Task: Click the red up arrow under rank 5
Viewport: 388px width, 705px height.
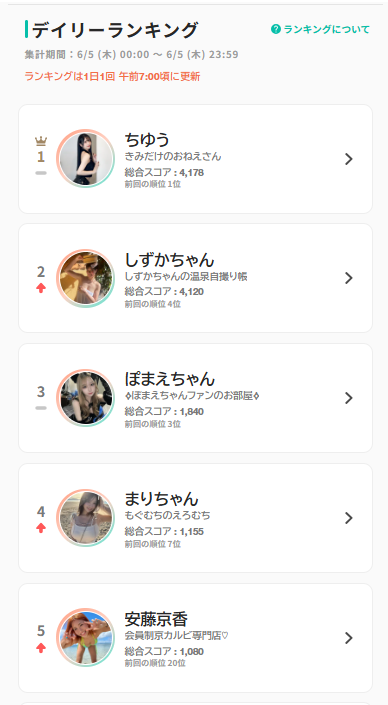Action: (41, 648)
